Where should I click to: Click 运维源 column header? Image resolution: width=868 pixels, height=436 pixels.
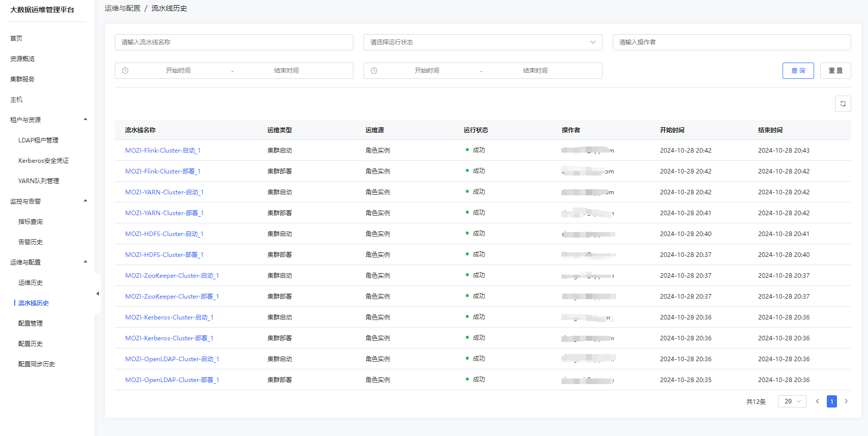[375, 130]
